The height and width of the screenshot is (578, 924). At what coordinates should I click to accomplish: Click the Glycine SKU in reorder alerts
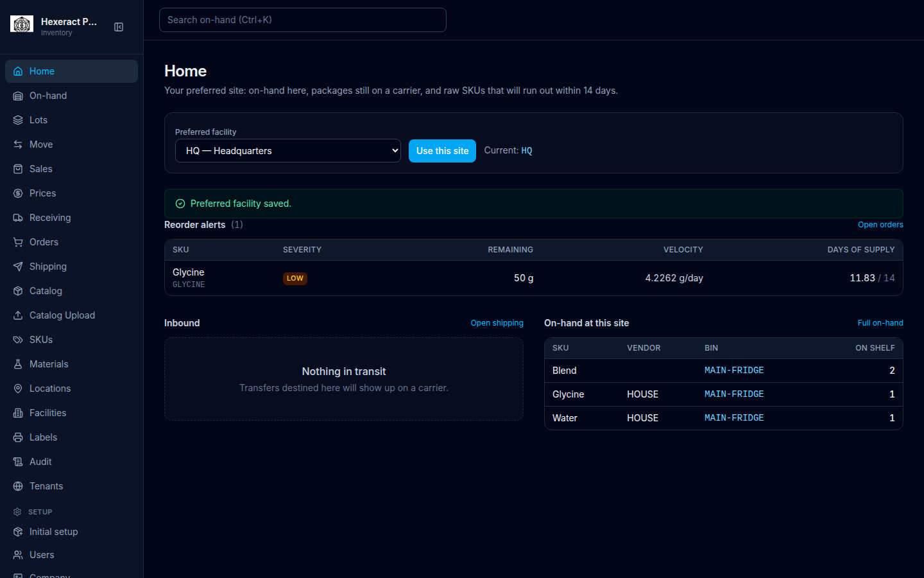tap(189, 272)
